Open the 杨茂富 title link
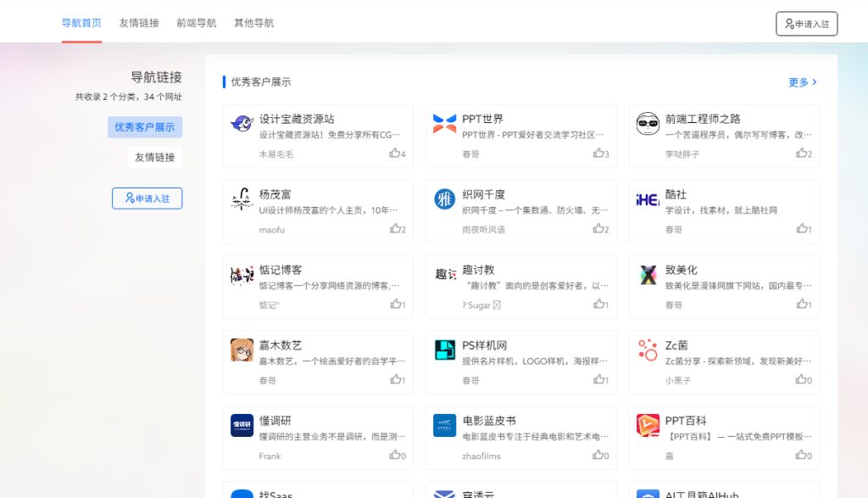 point(275,194)
